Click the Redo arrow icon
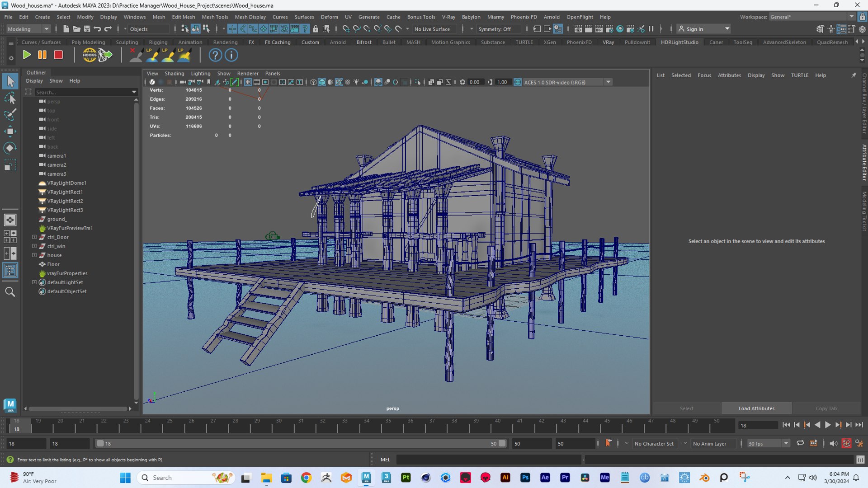 pyautogui.click(x=108, y=29)
